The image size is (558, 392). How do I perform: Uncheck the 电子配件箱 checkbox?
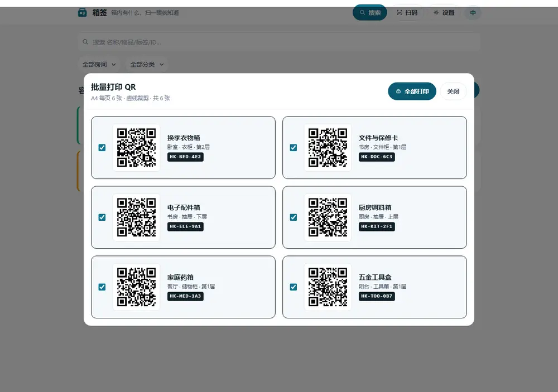(x=102, y=217)
